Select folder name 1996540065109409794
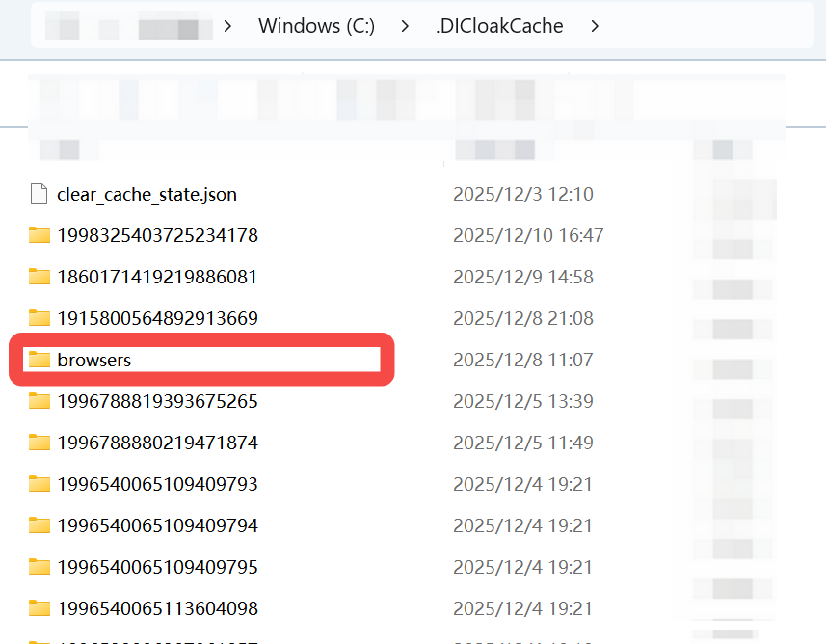 (x=157, y=525)
